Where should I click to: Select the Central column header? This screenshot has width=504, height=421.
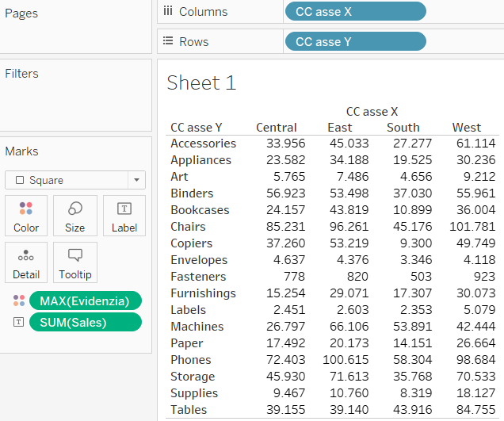click(x=276, y=128)
